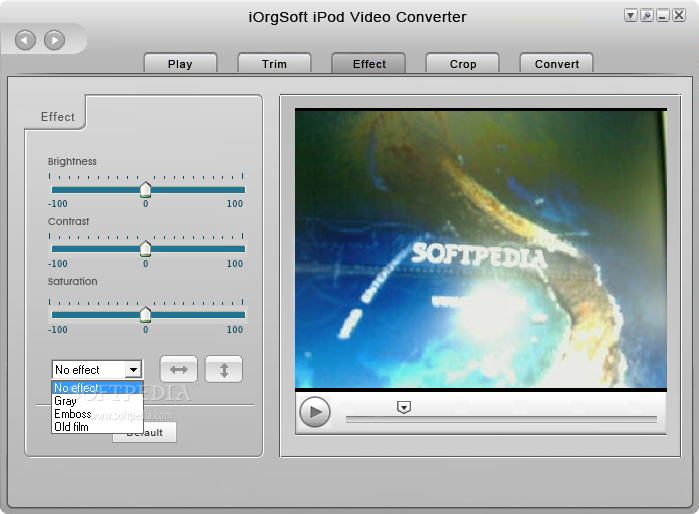Choose 'No effect' in the dropdown list
Viewport: 699px width, 514px height.
(x=97, y=387)
